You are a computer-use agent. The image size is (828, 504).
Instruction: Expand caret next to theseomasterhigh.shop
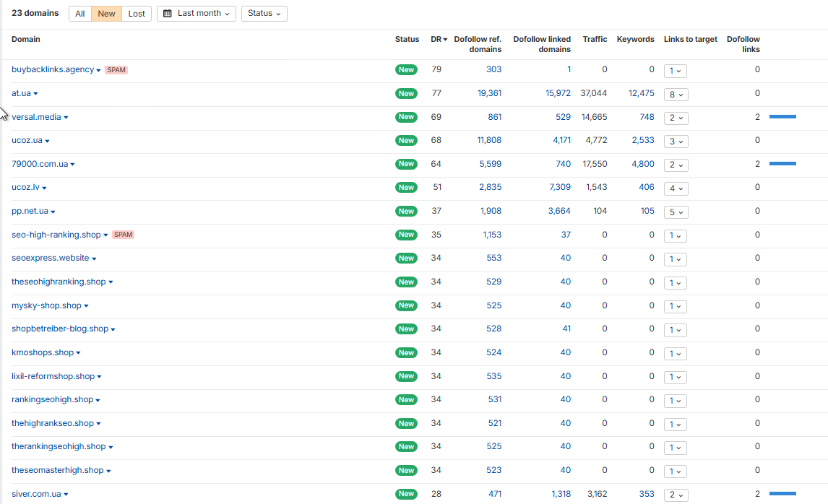(108, 471)
